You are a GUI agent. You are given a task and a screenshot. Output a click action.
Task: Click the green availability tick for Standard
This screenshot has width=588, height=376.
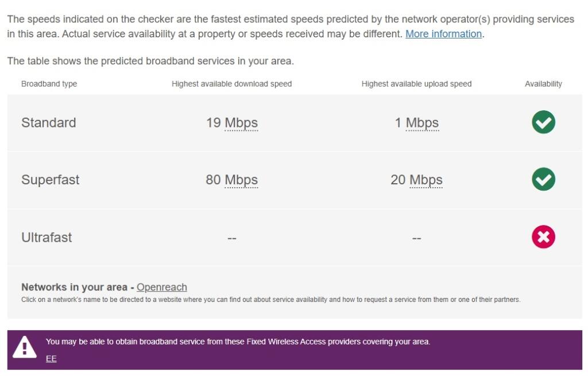coord(543,122)
